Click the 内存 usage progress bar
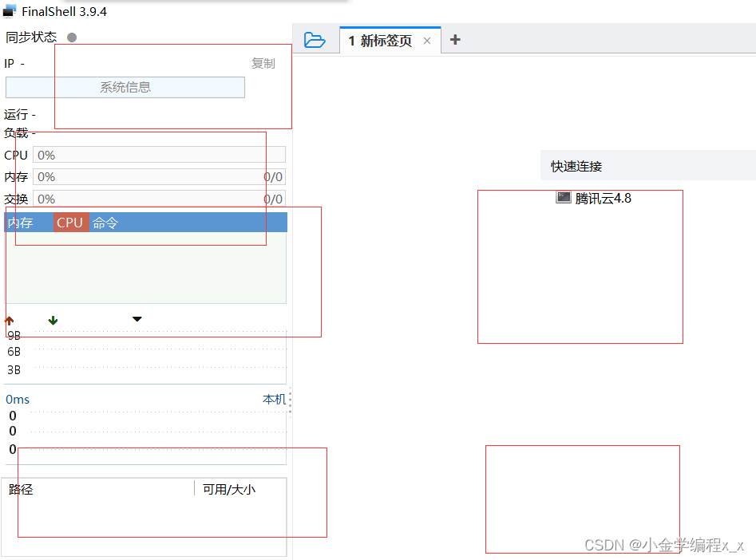756x560 pixels. (x=159, y=177)
